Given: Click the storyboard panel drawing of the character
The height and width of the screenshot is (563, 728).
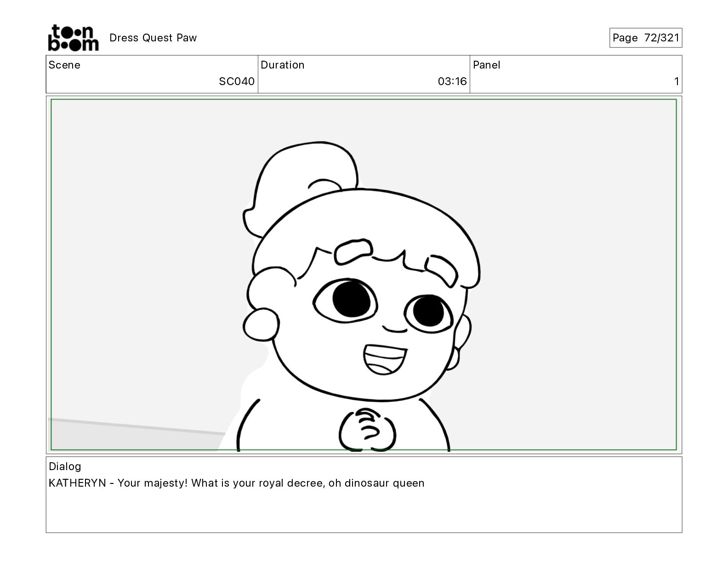Looking at the screenshot, I should click(x=364, y=275).
